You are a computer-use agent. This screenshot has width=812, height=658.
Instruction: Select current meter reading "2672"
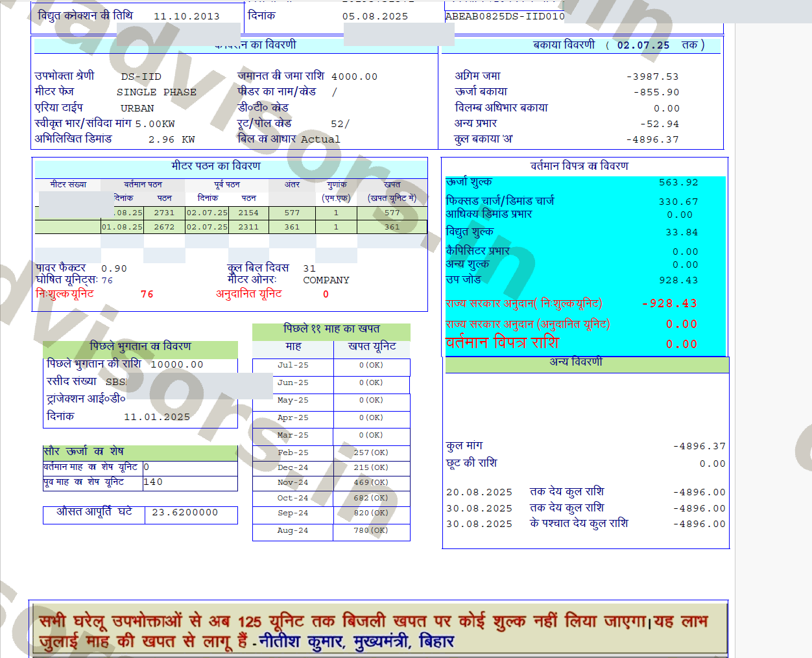pos(164,227)
